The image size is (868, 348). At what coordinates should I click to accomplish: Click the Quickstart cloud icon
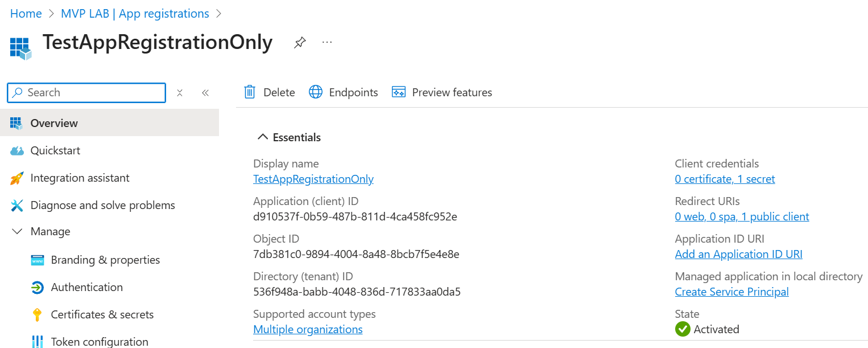click(x=17, y=151)
